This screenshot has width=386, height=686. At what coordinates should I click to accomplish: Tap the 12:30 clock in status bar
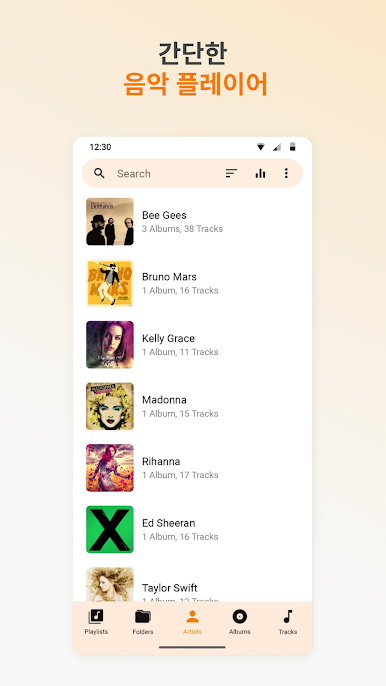(100, 147)
